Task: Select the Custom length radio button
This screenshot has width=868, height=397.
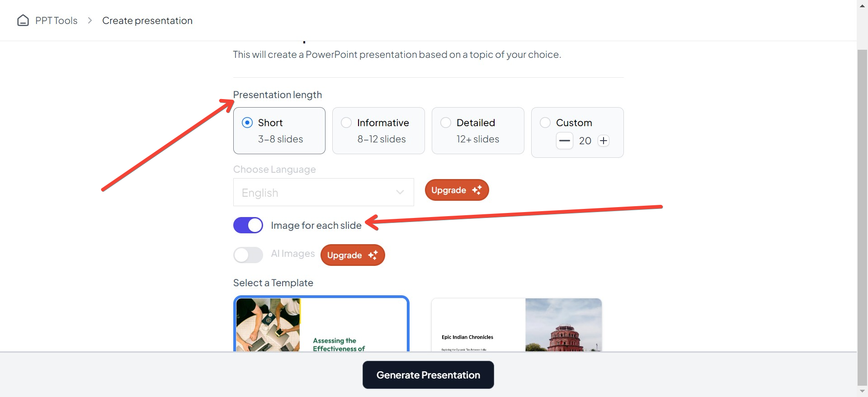Action: pos(545,123)
